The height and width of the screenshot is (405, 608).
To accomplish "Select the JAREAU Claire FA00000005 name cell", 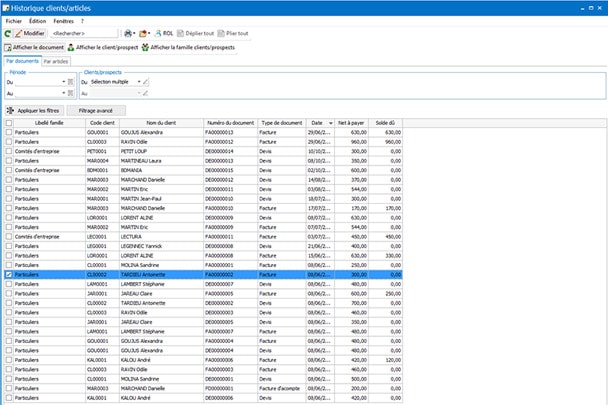I will (161, 294).
